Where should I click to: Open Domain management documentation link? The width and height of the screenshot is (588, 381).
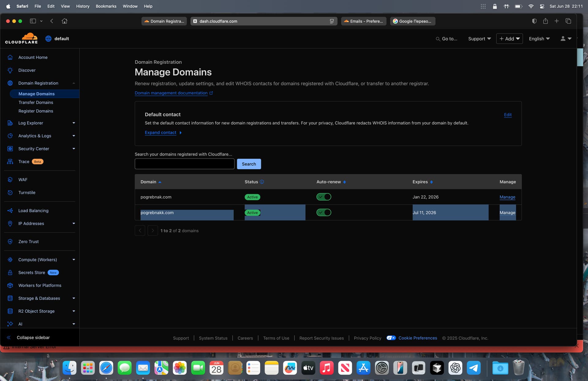[171, 93]
